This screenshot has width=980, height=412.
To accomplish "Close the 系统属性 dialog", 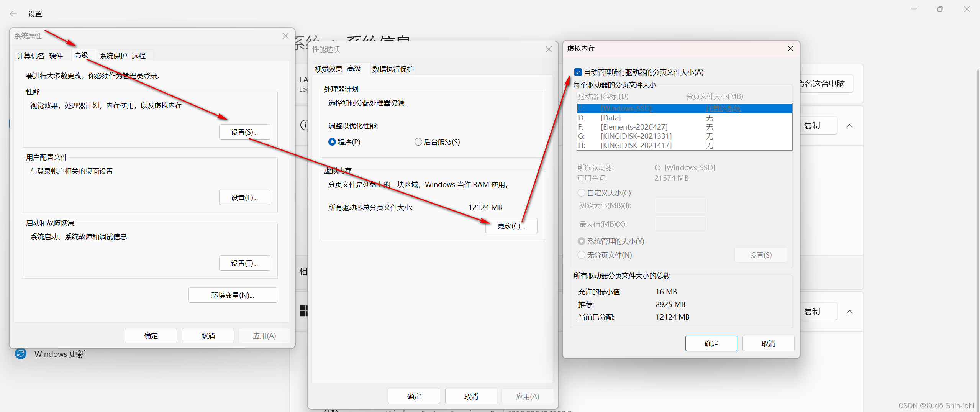I will (x=285, y=36).
